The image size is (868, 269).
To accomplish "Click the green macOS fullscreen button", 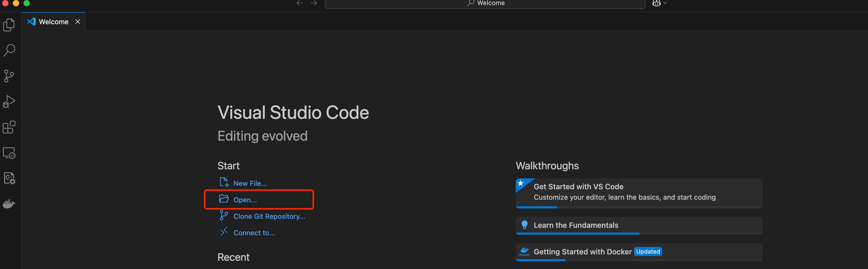I will pos(27,3).
